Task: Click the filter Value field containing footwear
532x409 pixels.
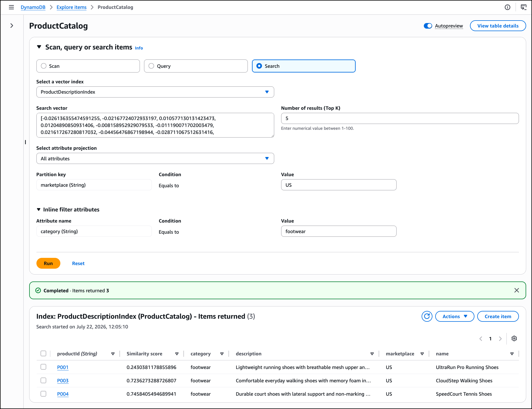Action: point(339,231)
